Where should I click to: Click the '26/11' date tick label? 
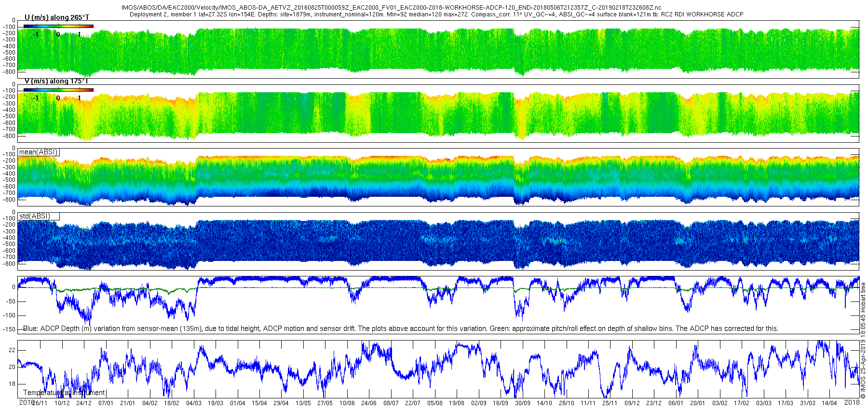(40, 403)
